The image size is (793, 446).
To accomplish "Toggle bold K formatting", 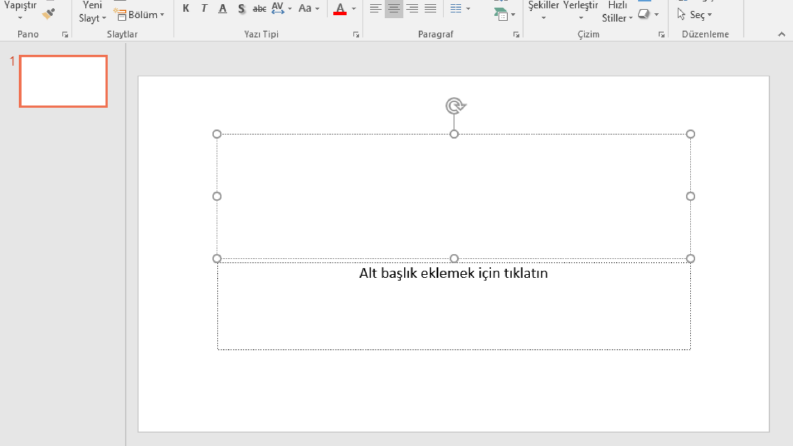I will click(x=186, y=9).
